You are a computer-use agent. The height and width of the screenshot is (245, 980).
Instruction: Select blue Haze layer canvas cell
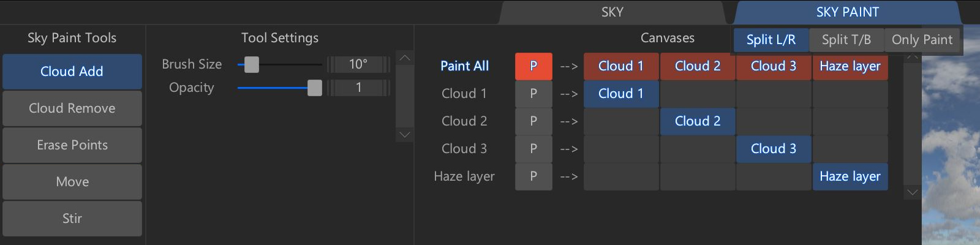tap(850, 176)
